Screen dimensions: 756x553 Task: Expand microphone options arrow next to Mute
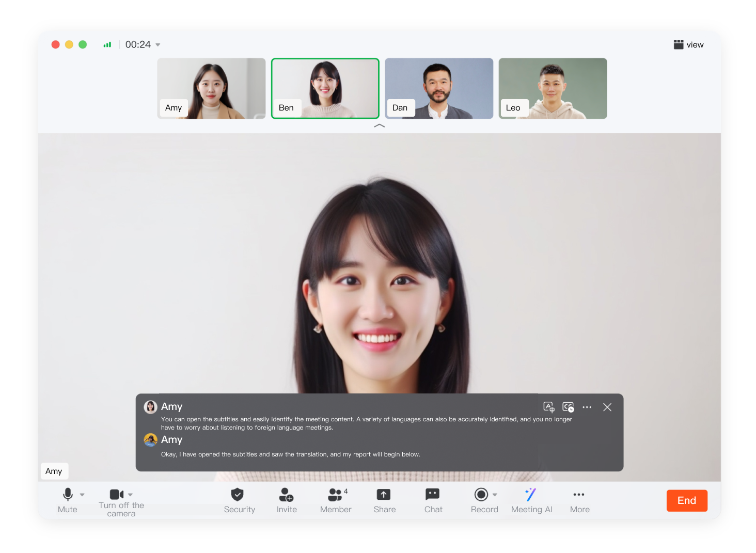click(82, 495)
